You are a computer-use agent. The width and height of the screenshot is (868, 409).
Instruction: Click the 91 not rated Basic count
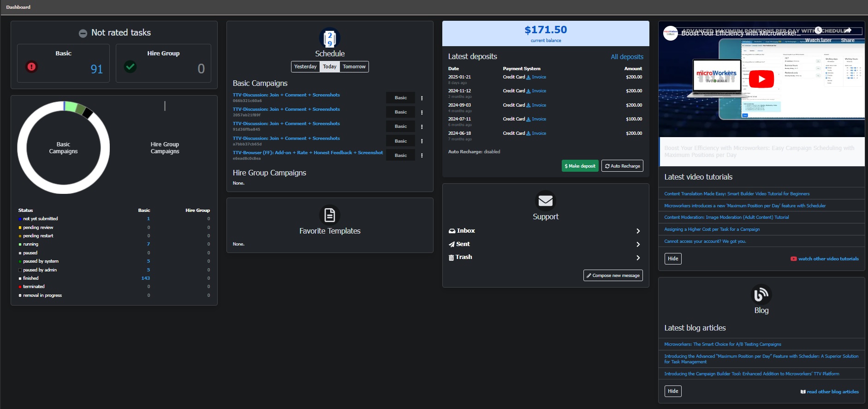point(97,69)
